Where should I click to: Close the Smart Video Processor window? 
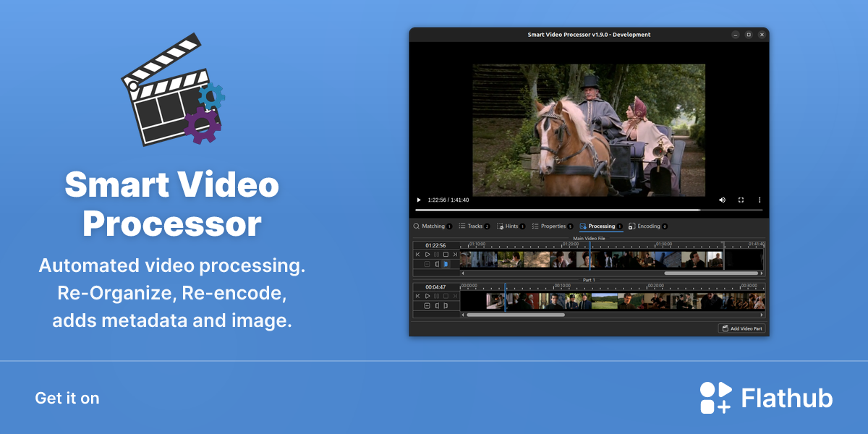click(762, 34)
